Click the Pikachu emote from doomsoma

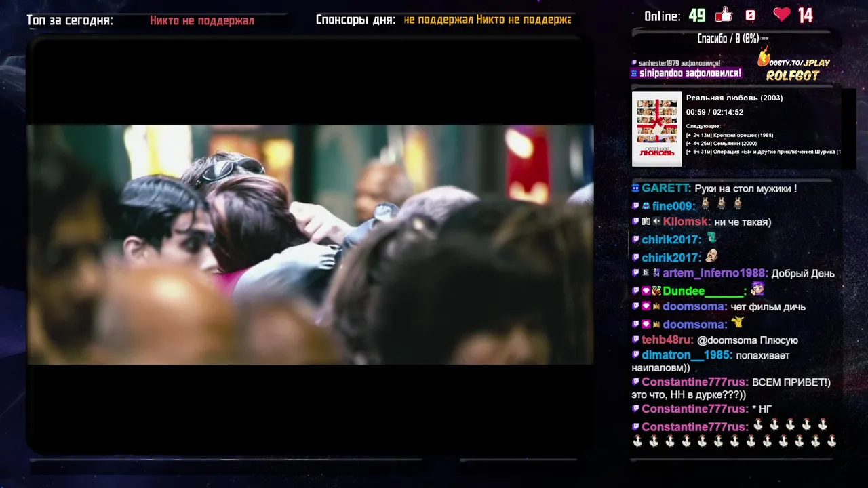pyautogui.click(x=737, y=323)
